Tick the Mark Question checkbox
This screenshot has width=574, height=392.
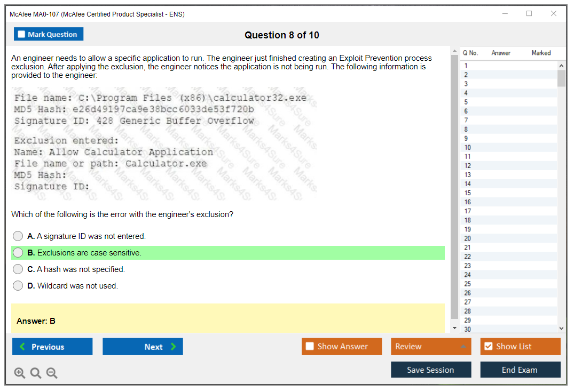[x=22, y=35]
